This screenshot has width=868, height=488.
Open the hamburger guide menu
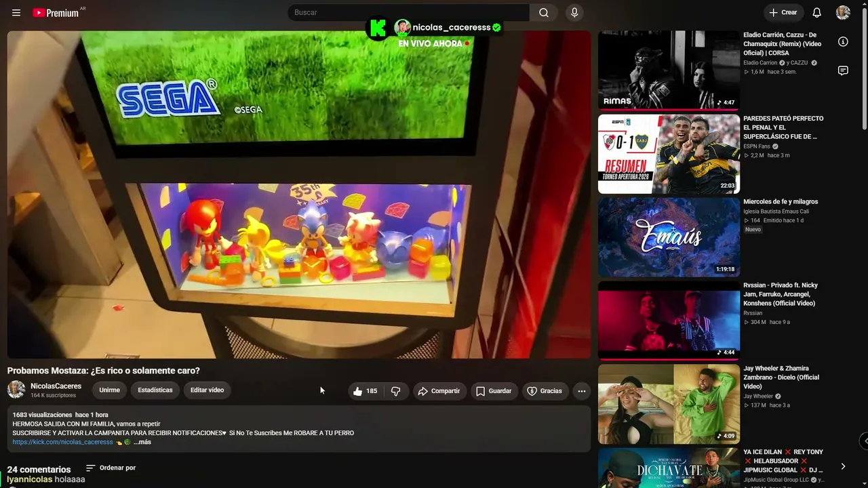pyautogui.click(x=16, y=13)
